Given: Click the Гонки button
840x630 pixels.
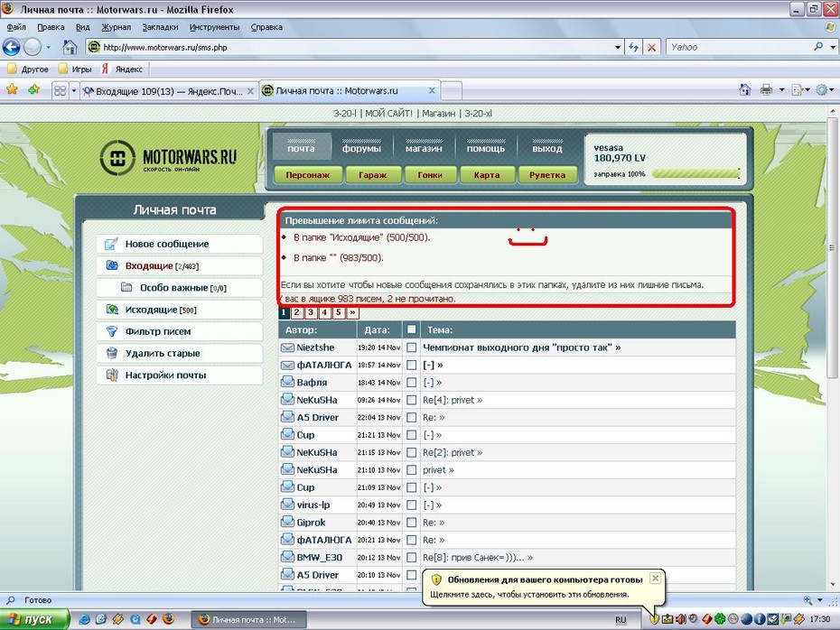Looking at the screenshot, I should coord(430,174).
